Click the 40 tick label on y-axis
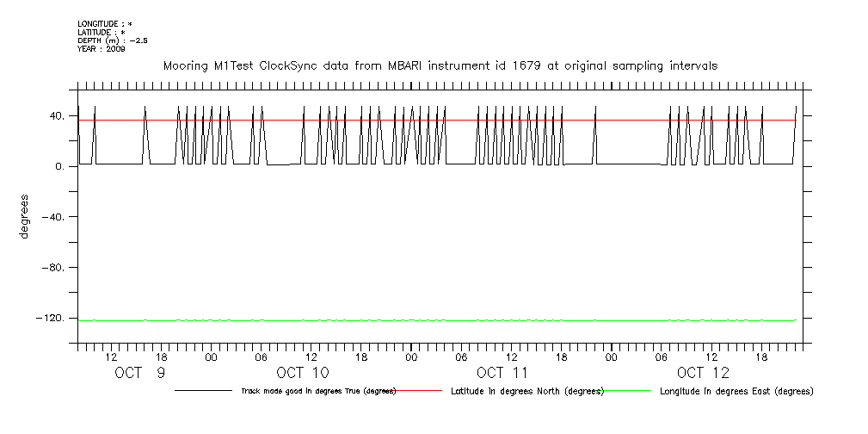The image size is (868, 434). [58, 116]
